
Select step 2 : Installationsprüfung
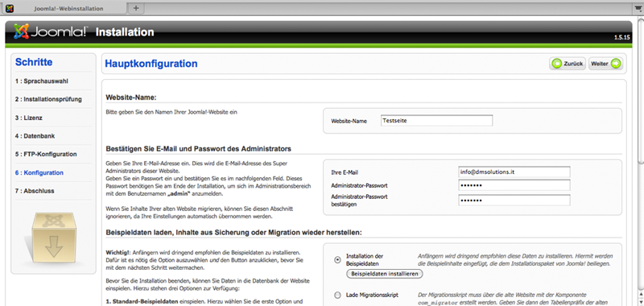pos(48,99)
